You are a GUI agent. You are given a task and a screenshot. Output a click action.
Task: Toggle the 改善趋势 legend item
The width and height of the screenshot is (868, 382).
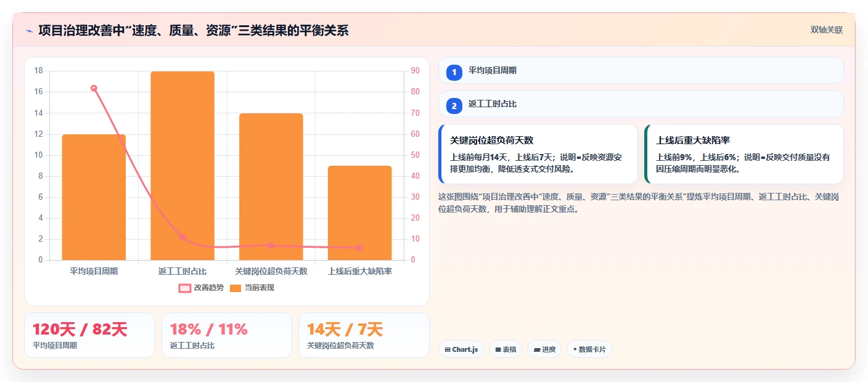coord(201,288)
